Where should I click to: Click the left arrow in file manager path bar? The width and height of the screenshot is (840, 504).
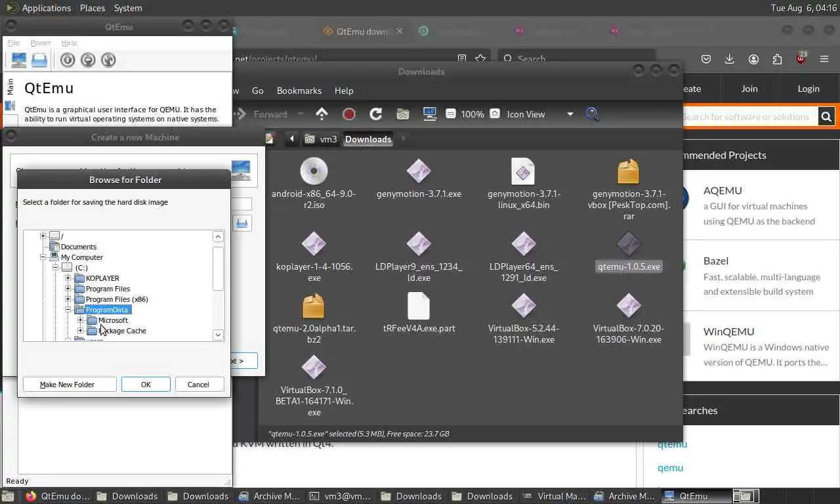point(291,138)
